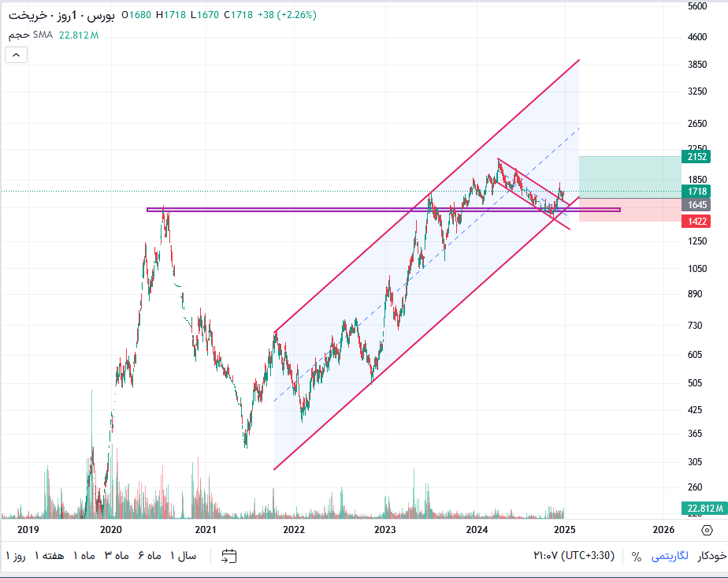
Task: Toggle the خودکار (auto) scale
Action: (x=711, y=556)
